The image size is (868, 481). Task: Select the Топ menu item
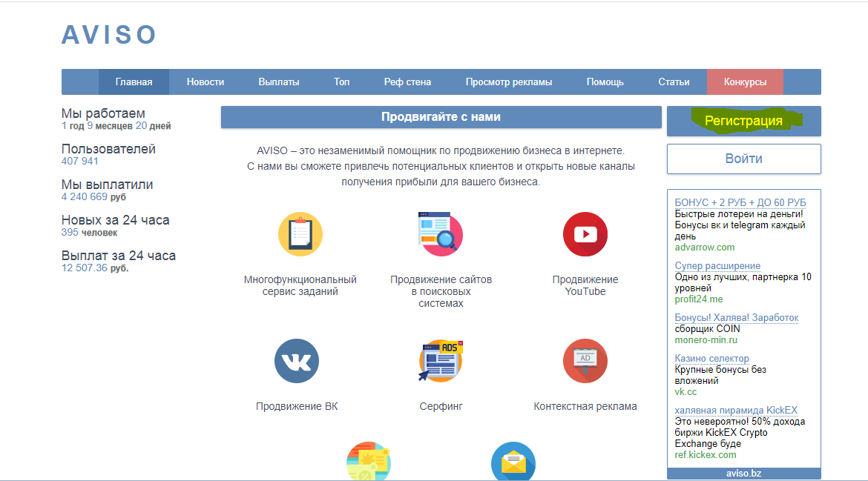(x=341, y=82)
